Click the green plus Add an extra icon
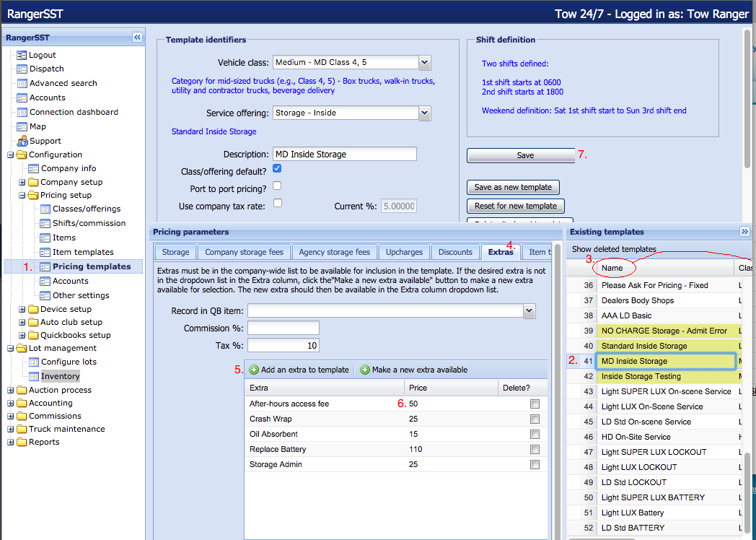756x540 pixels. tap(254, 370)
